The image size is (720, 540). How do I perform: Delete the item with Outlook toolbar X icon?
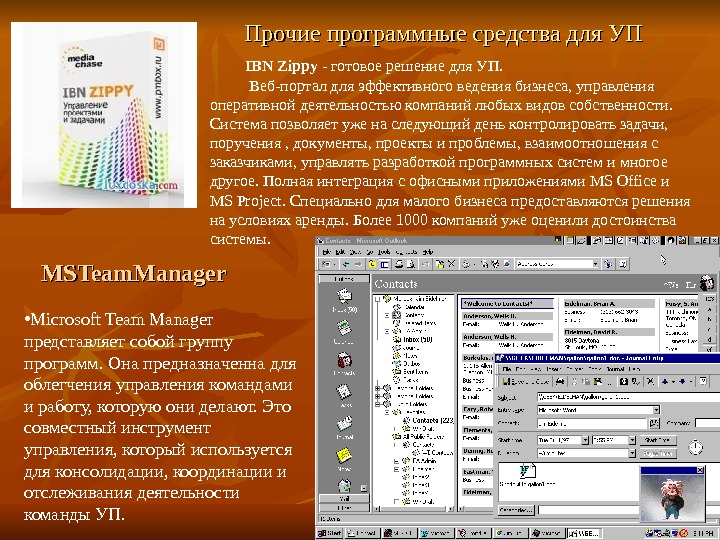(x=451, y=264)
